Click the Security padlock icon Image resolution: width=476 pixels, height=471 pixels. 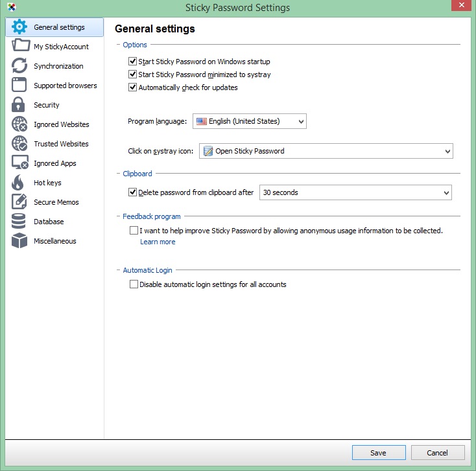click(18, 105)
